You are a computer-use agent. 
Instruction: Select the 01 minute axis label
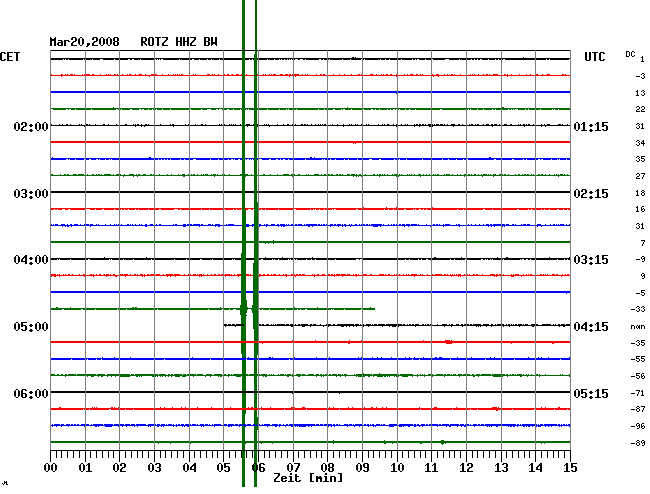point(85,468)
